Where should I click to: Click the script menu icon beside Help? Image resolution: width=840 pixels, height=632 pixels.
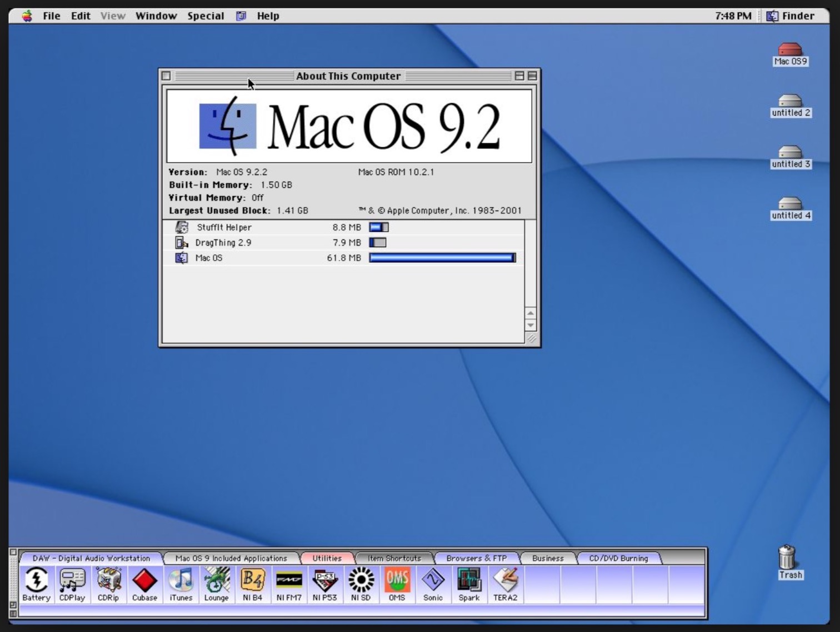click(241, 16)
